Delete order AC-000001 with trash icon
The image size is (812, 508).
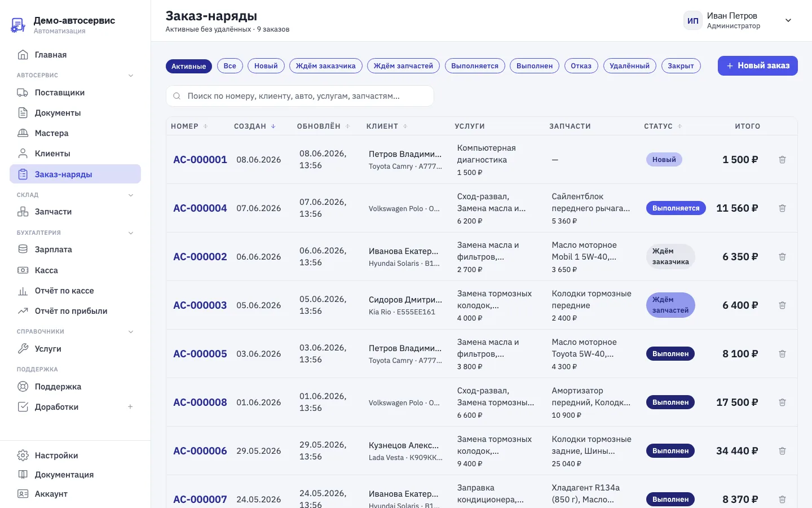pyautogui.click(x=782, y=160)
